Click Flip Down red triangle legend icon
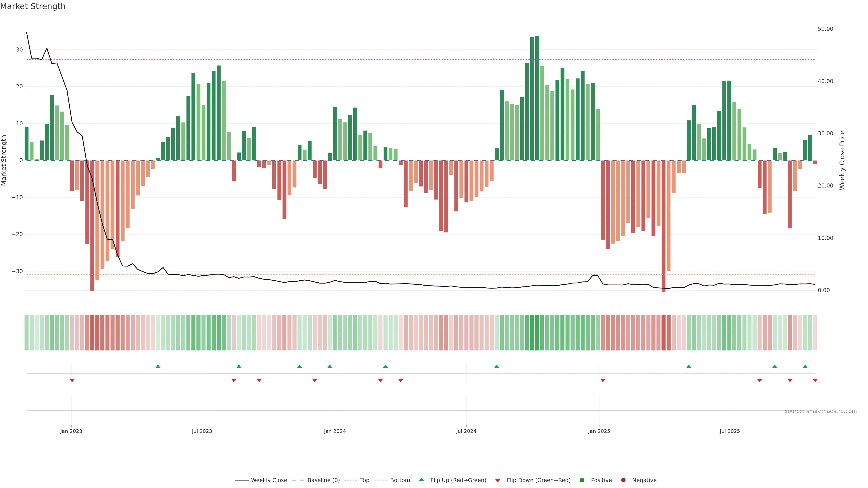Screen dimensions: 868x488 tap(498, 480)
